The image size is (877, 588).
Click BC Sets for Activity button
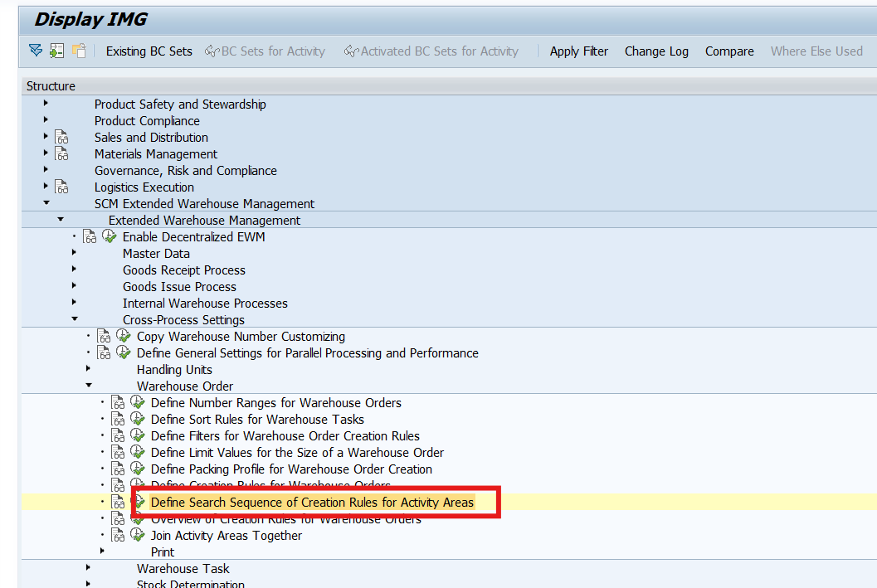point(265,51)
